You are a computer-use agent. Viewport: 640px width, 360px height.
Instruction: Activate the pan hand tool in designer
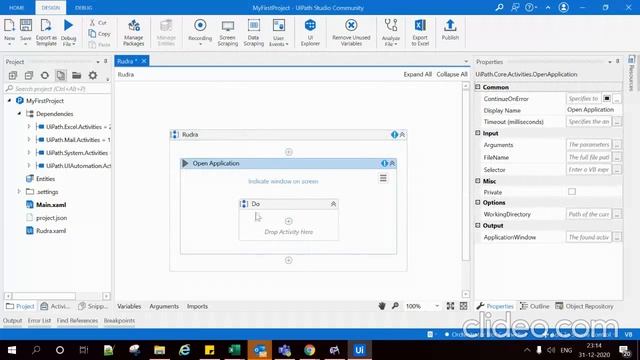pyautogui.click(x=382, y=306)
